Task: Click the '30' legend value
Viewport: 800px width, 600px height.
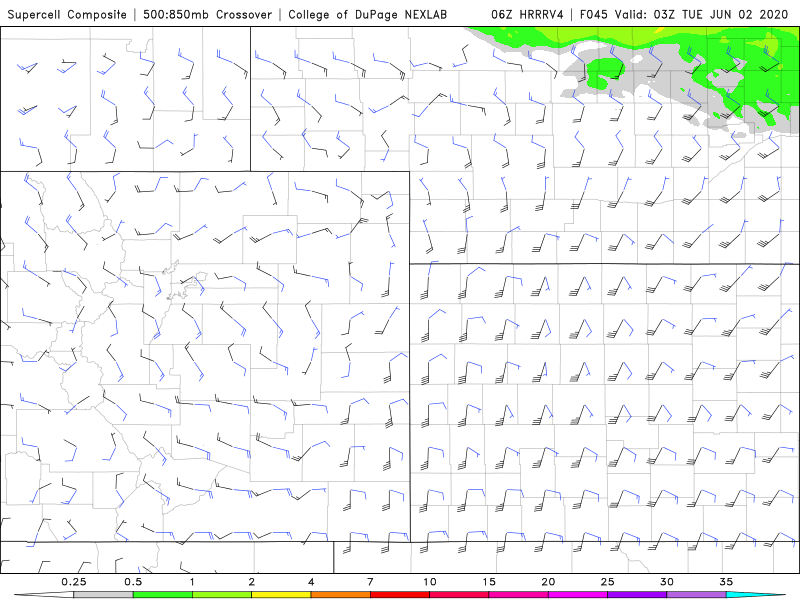Action: (x=667, y=582)
